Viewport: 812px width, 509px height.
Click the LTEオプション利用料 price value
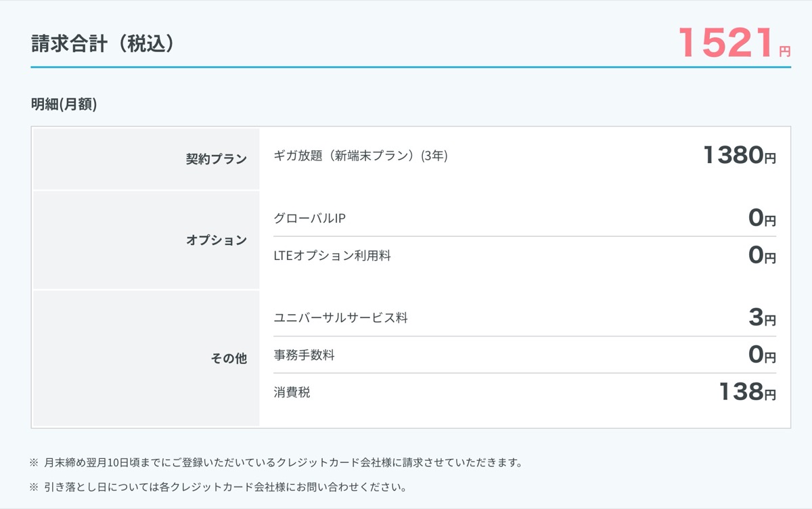pyautogui.click(x=763, y=255)
